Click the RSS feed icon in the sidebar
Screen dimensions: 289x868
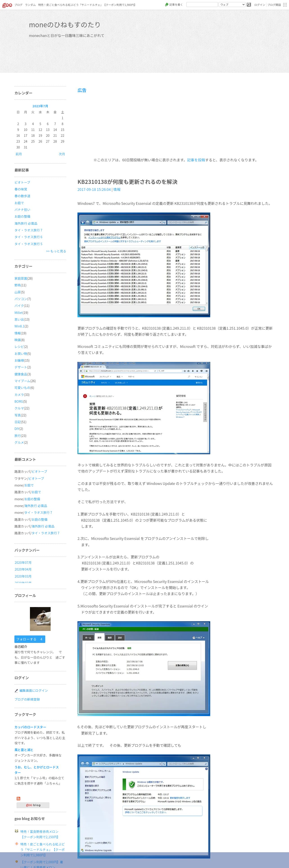click(x=18, y=799)
